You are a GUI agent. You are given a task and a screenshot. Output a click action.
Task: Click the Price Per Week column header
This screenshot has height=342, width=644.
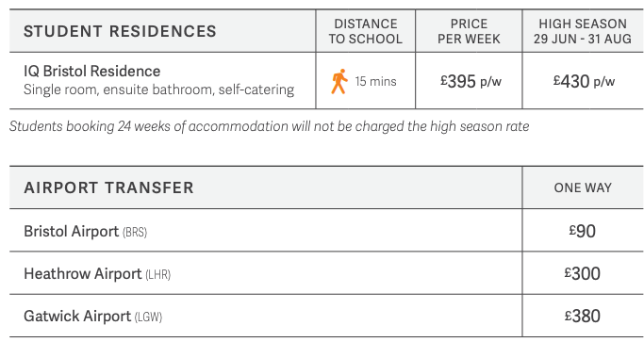(469, 31)
